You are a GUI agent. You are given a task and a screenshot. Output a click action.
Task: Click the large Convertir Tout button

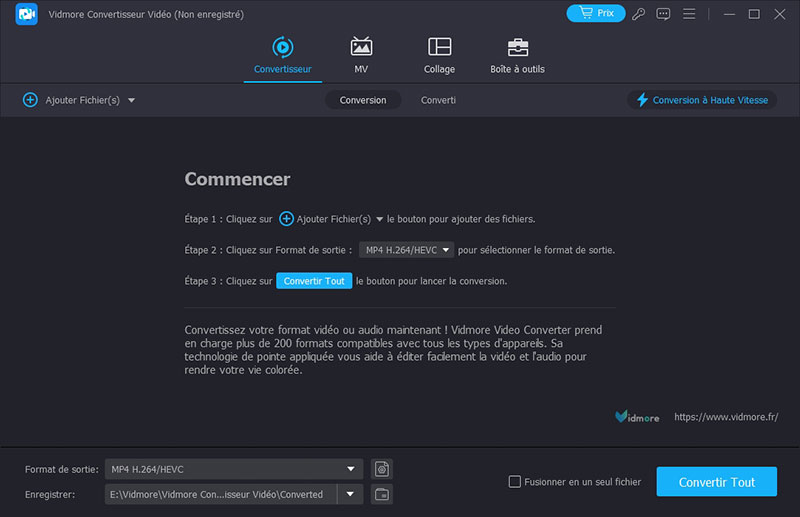pyautogui.click(x=716, y=481)
